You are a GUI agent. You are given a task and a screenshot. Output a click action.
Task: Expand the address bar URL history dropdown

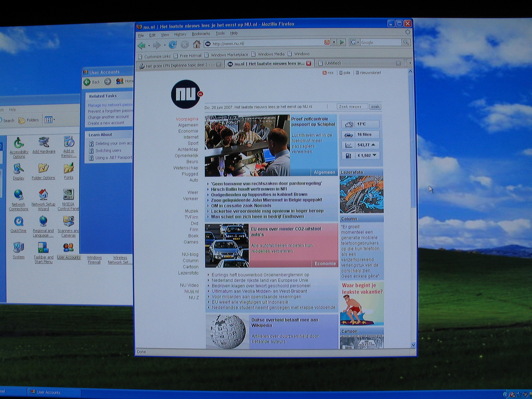click(x=334, y=42)
